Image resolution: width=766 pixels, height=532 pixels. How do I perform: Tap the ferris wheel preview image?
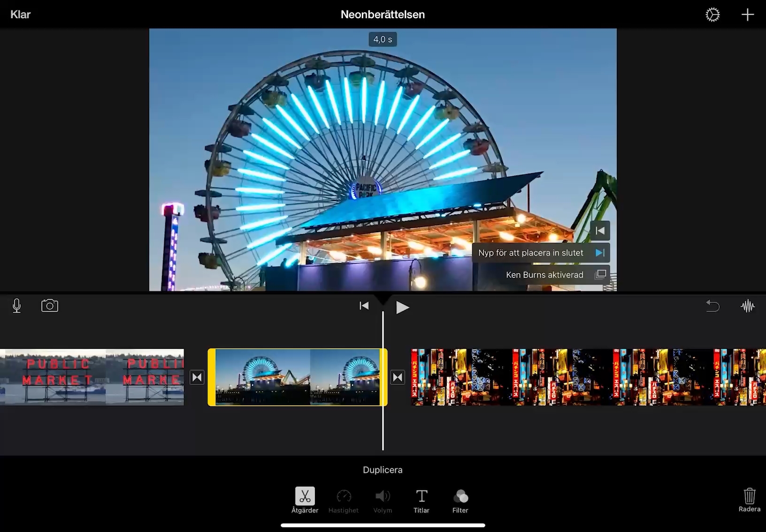tap(383, 160)
